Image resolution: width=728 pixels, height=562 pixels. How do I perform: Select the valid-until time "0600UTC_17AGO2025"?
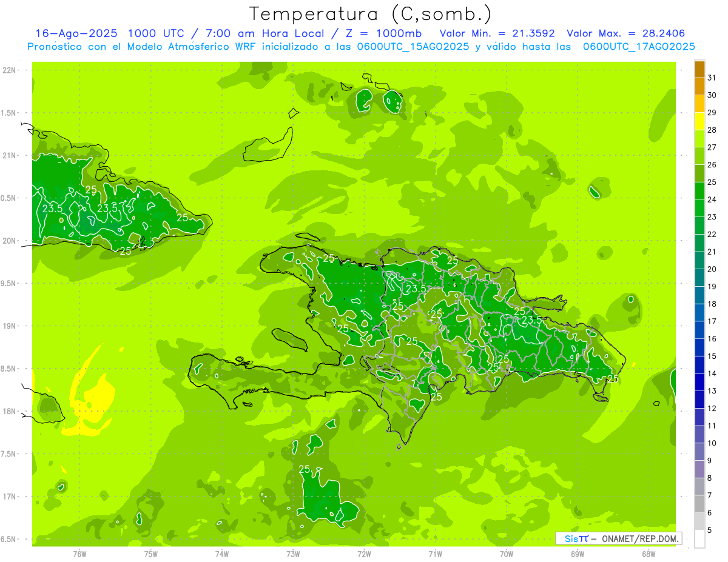pyautogui.click(x=639, y=47)
